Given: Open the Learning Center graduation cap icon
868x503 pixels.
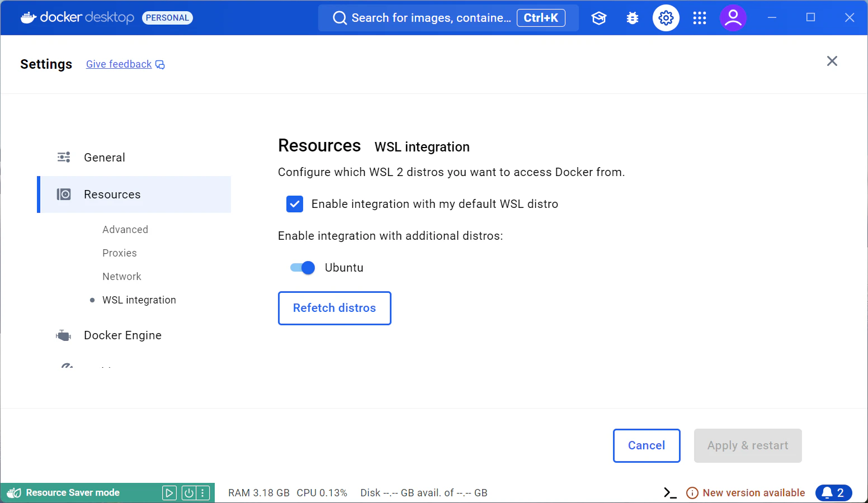Looking at the screenshot, I should click(599, 18).
